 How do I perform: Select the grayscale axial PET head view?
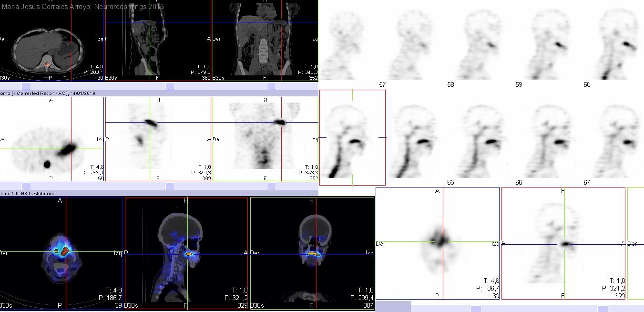437,243
